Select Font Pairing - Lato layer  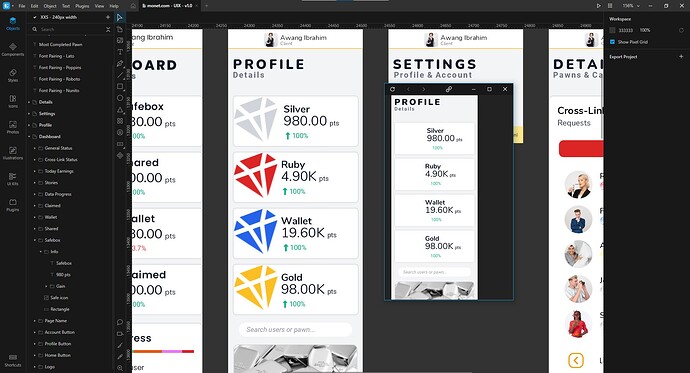coord(56,56)
